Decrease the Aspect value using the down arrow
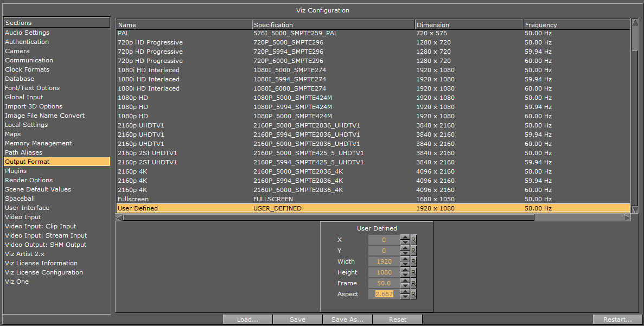644x326 pixels. click(405, 297)
